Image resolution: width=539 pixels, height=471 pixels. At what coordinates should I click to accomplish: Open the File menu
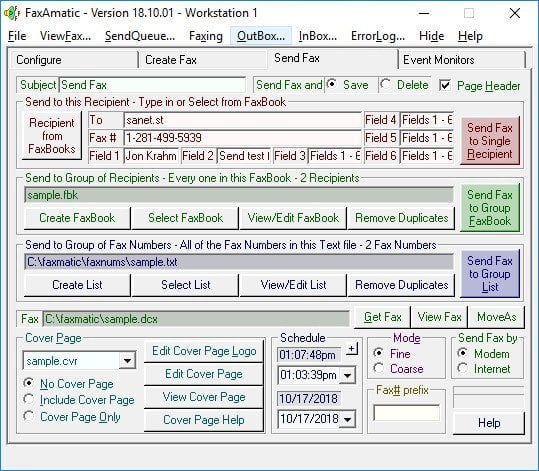point(17,36)
